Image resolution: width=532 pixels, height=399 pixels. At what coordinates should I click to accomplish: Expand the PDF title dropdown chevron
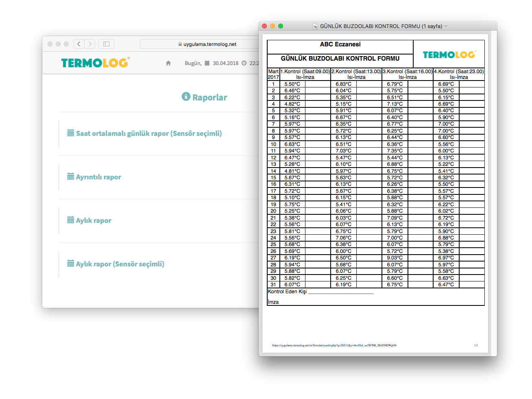click(x=446, y=26)
